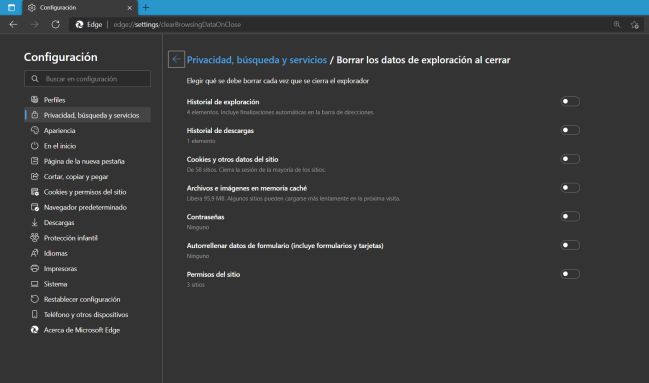
Task: Click the address bar URL
Action: (x=177, y=25)
